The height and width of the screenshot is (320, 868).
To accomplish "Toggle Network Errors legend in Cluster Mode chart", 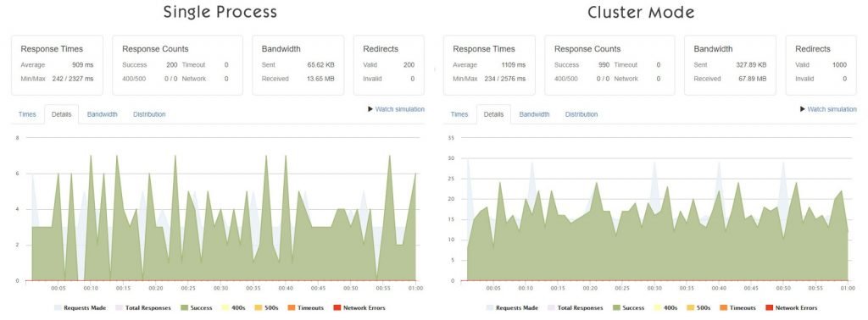I will (791, 308).
